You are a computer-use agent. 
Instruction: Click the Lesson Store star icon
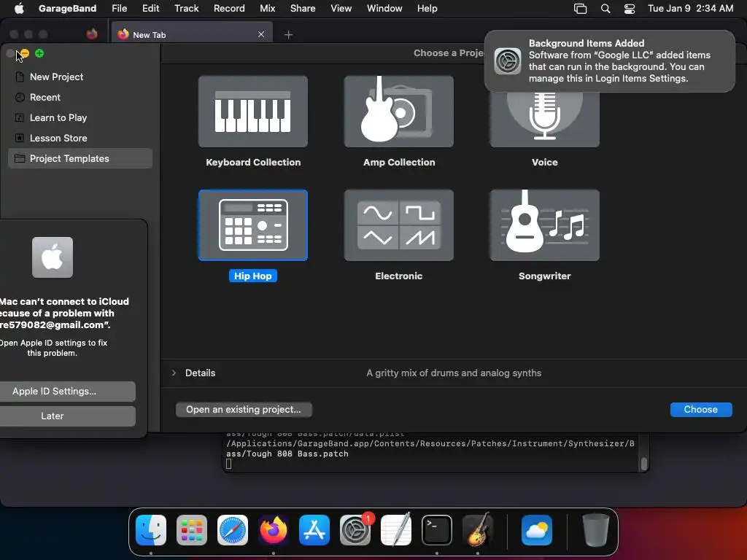(20, 138)
